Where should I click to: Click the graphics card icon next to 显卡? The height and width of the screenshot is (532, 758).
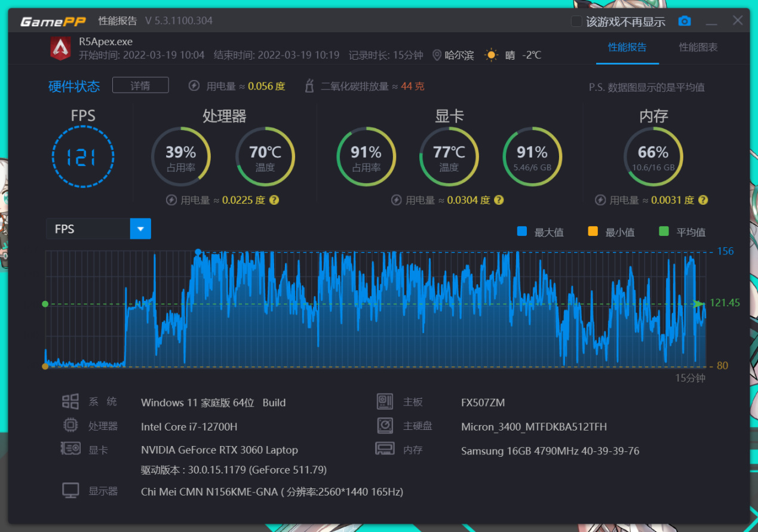(x=70, y=449)
